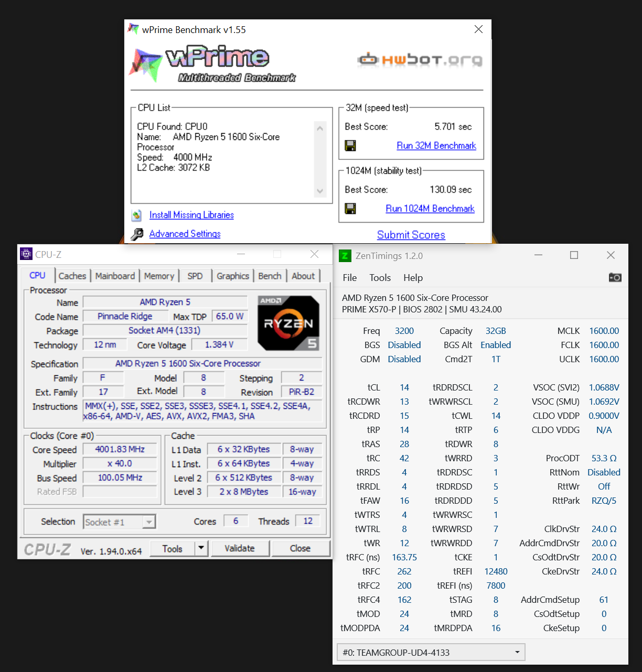
Task: Save the 1024M score with the floppy icon
Action: click(350, 209)
